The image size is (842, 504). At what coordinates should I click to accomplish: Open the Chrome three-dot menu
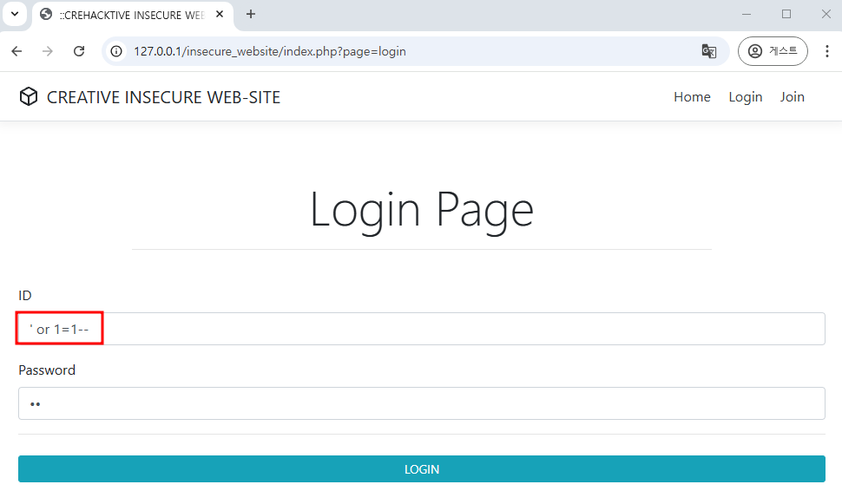pyautogui.click(x=827, y=51)
